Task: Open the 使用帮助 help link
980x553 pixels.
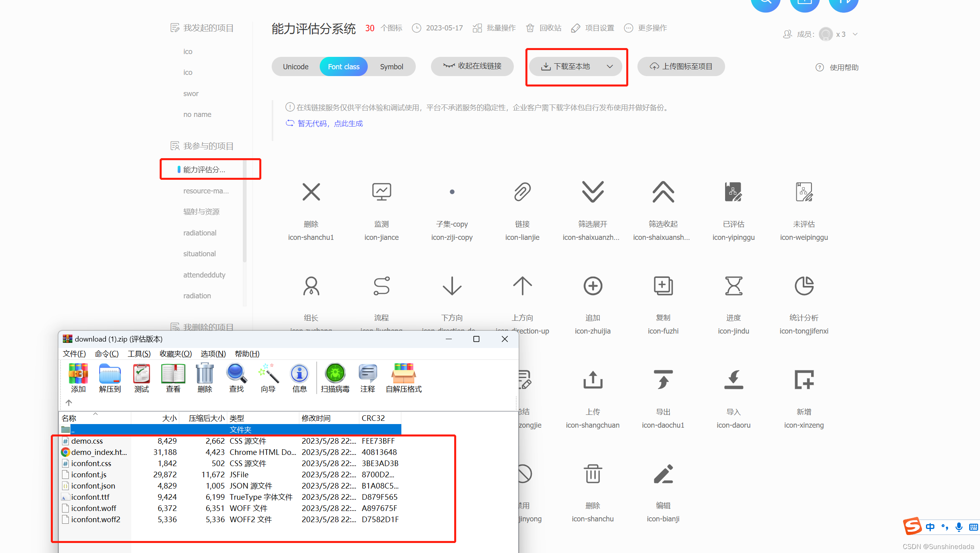Action: pos(837,67)
